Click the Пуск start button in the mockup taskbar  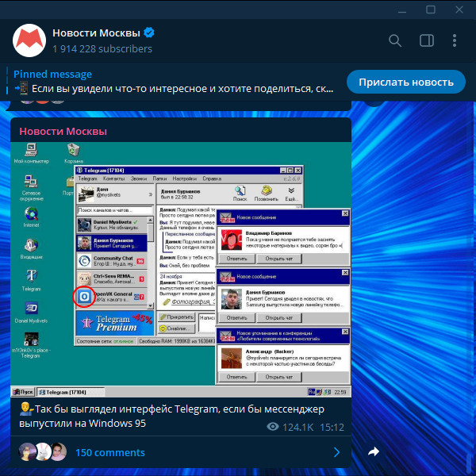(x=23, y=392)
